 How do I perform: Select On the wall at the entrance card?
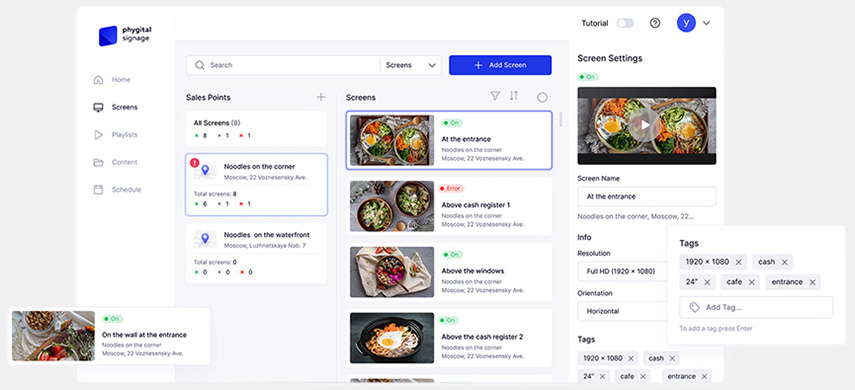coord(110,336)
